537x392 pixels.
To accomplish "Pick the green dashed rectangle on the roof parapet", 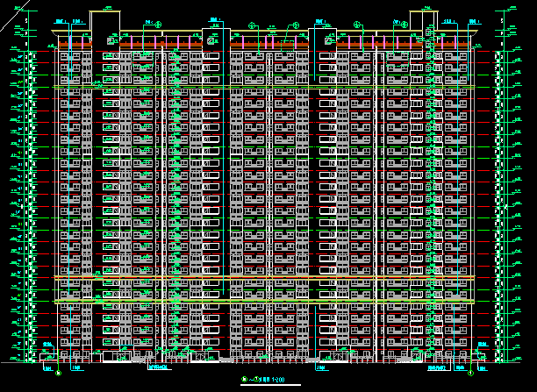I will [288, 46].
